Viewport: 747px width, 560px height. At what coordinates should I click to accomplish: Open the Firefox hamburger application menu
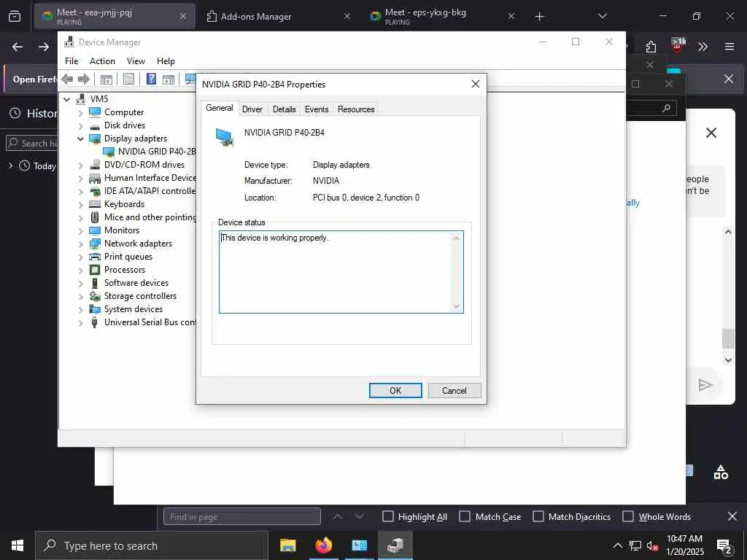tap(729, 47)
